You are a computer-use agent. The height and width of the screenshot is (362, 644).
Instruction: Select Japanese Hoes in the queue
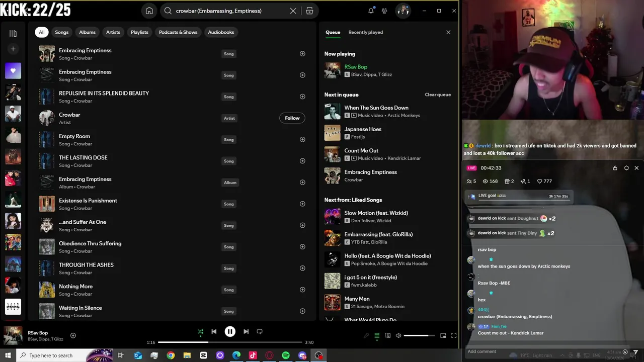point(388,133)
